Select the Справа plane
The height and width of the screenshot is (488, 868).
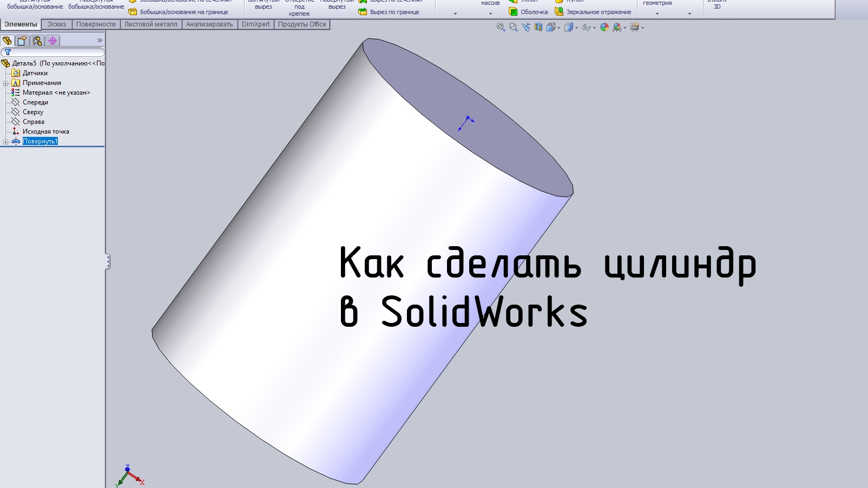coord(34,122)
